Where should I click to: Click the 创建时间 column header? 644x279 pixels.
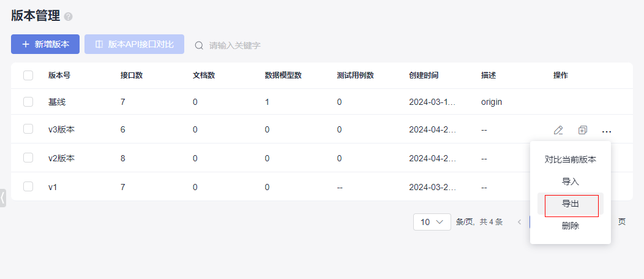click(x=424, y=75)
